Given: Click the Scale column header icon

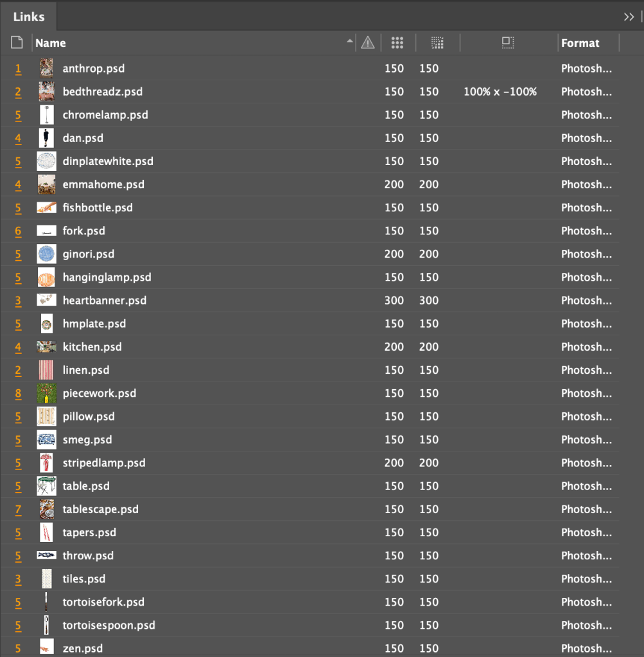Looking at the screenshot, I should click(507, 43).
